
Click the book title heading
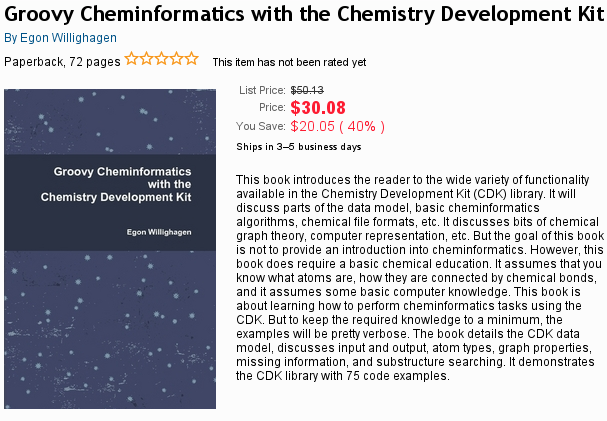click(x=304, y=14)
